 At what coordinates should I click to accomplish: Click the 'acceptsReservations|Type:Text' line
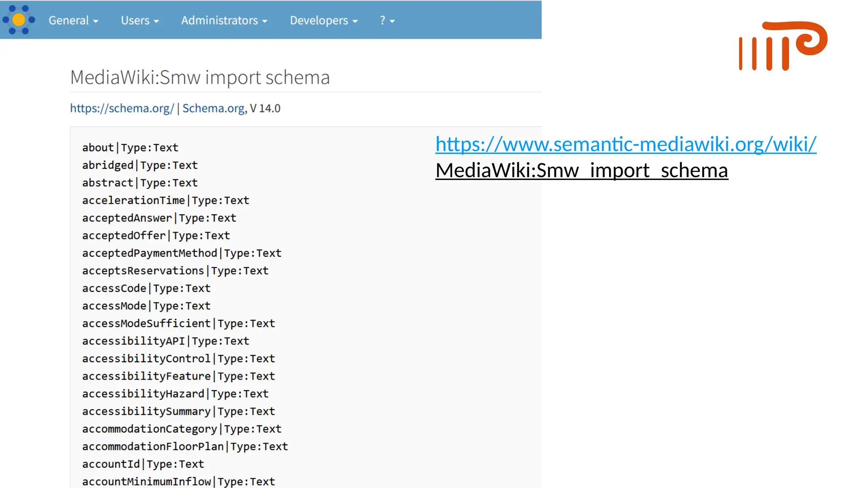(175, 271)
